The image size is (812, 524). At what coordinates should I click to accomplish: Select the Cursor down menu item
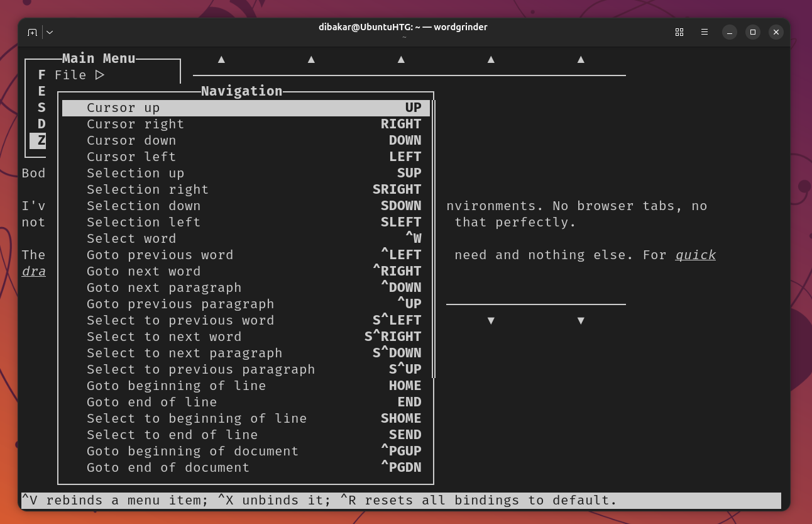[246, 140]
